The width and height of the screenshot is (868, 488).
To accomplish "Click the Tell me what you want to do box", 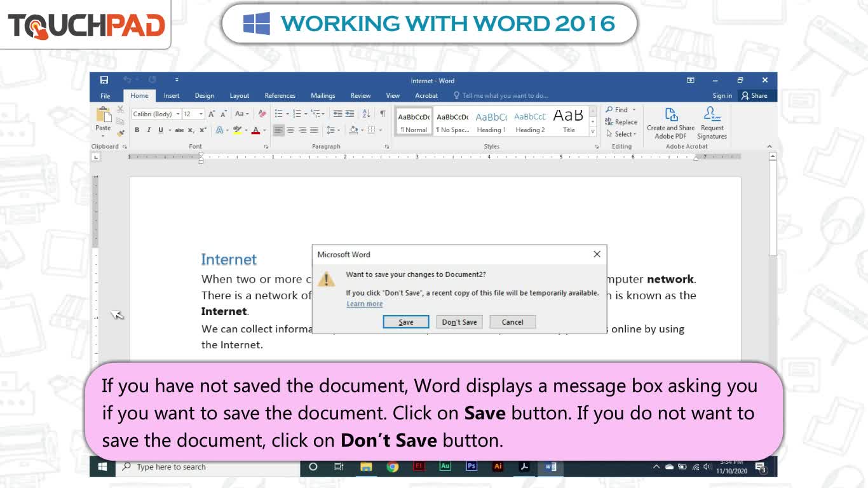I will tap(501, 96).
